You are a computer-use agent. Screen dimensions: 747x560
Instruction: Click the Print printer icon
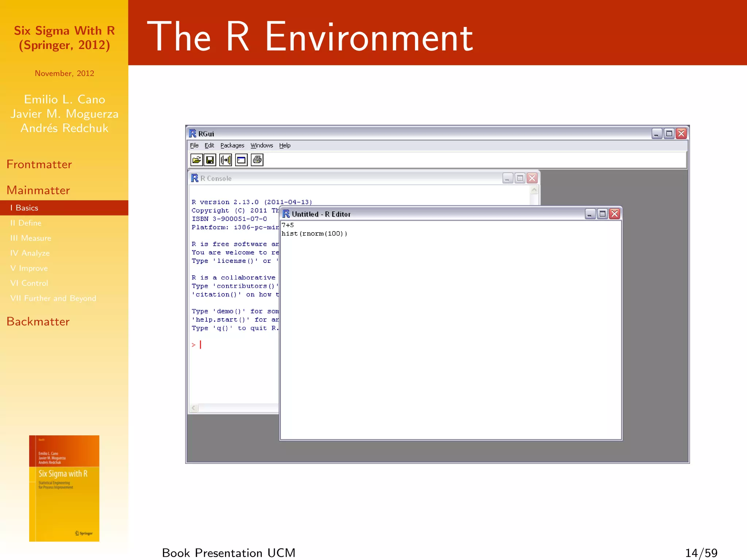click(257, 160)
